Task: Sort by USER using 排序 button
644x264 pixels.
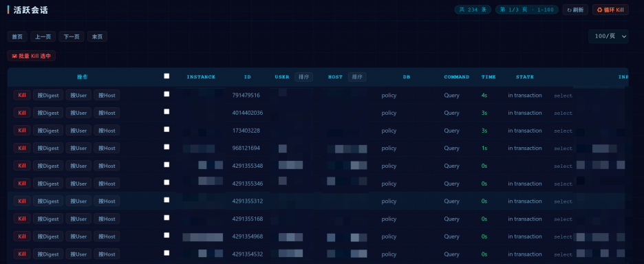Action: point(303,77)
